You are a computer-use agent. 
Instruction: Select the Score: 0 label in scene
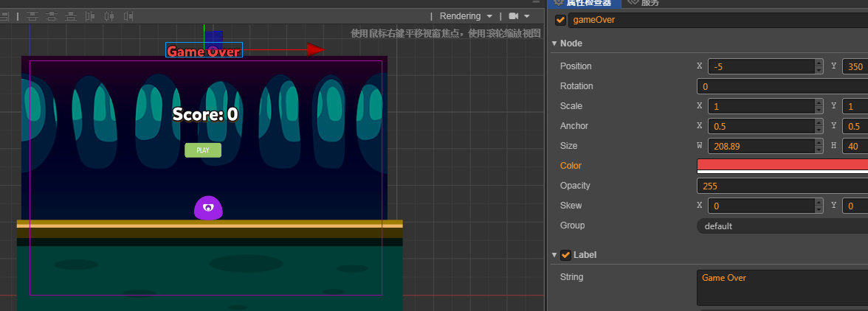click(x=205, y=114)
